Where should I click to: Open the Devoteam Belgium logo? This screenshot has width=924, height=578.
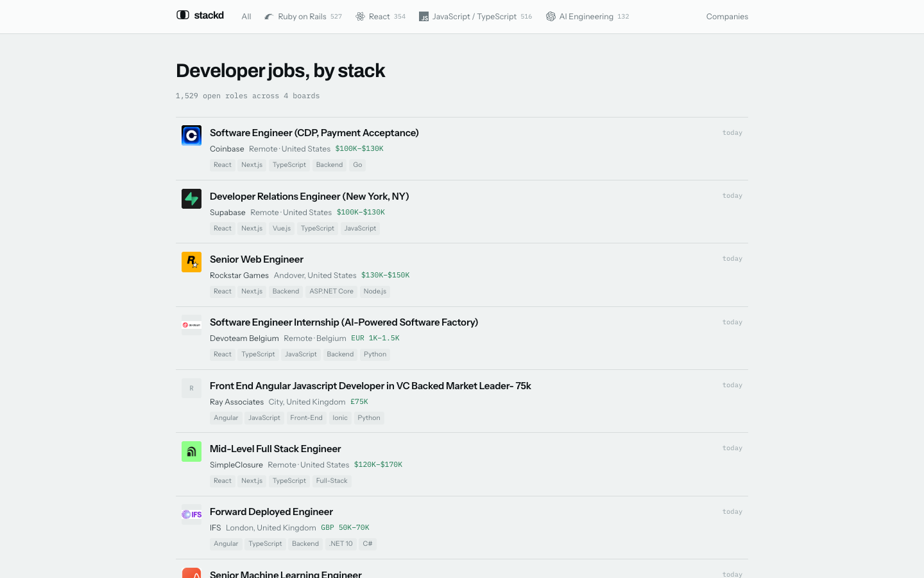(x=191, y=325)
